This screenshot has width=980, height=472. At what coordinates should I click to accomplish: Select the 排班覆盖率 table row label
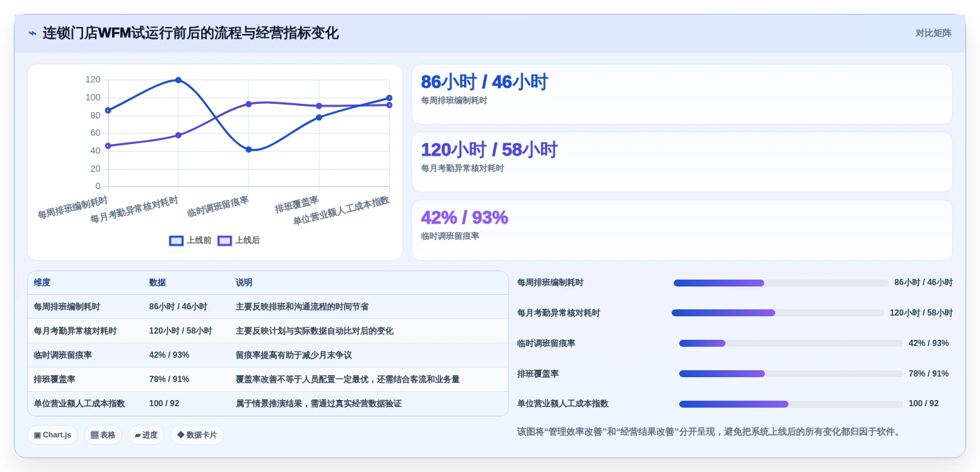pyautogui.click(x=55, y=379)
